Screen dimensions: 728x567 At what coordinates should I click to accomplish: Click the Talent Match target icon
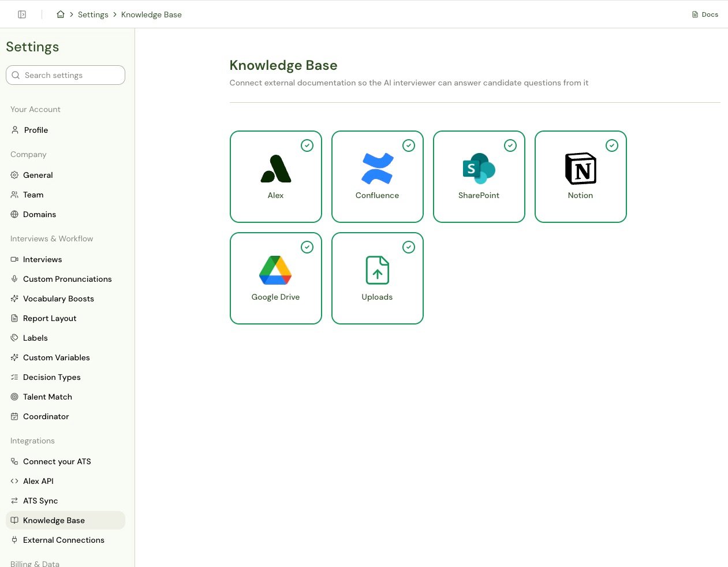14,397
